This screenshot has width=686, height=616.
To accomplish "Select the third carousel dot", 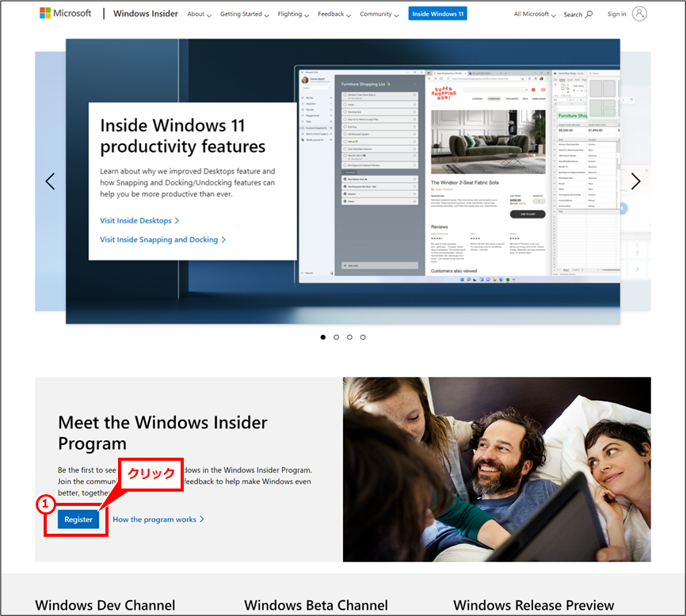I will pyautogui.click(x=349, y=337).
